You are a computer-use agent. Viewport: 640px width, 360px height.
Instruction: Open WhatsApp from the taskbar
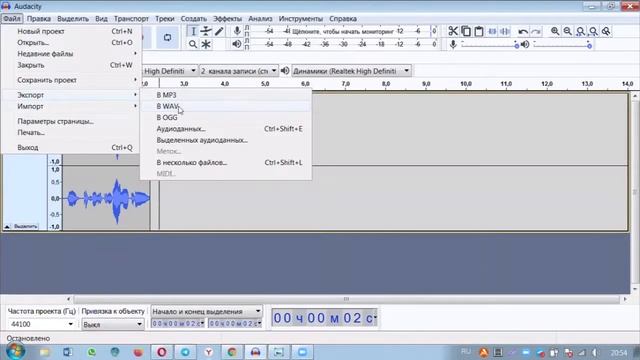[x=91, y=352]
